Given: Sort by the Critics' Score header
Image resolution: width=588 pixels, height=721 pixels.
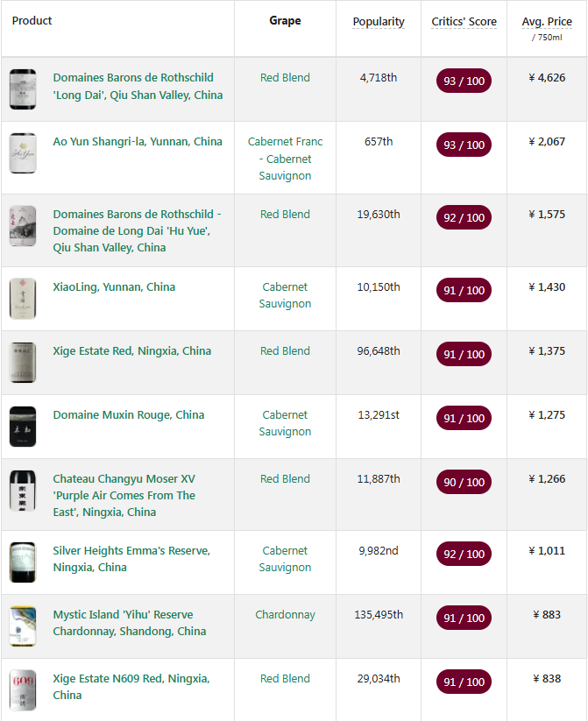Looking at the screenshot, I should point(464,22).
